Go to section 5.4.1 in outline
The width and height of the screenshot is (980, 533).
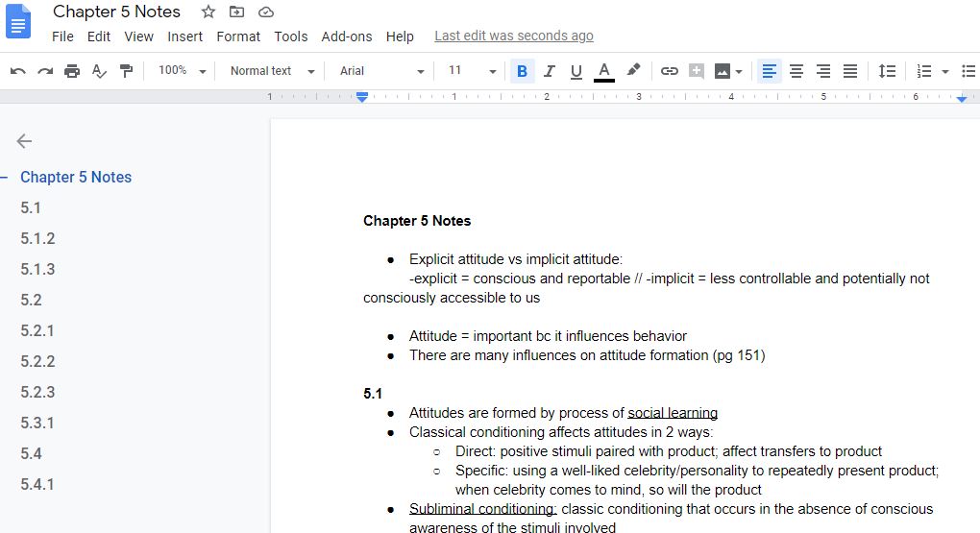(x=37, y=484)
